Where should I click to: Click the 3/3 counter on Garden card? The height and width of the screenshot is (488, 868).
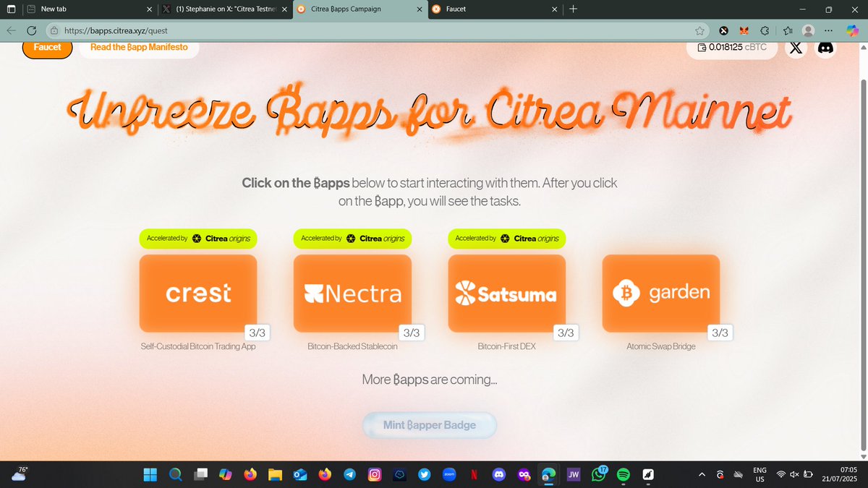coord(720,333)
